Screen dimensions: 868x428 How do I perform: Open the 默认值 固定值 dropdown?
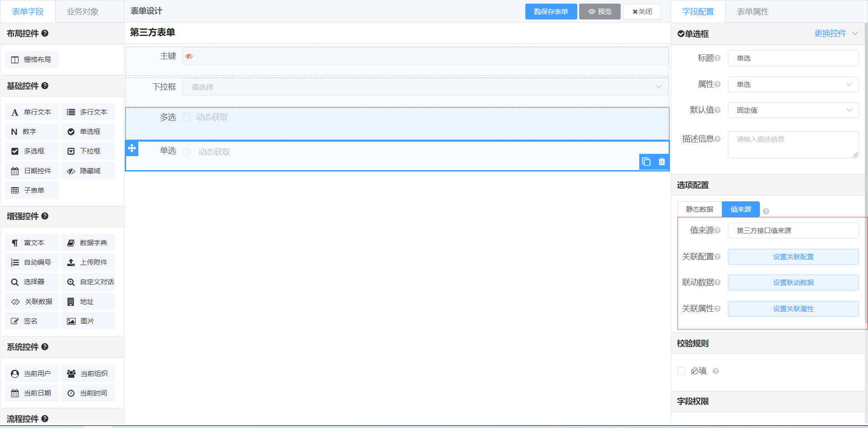[793, 110]
